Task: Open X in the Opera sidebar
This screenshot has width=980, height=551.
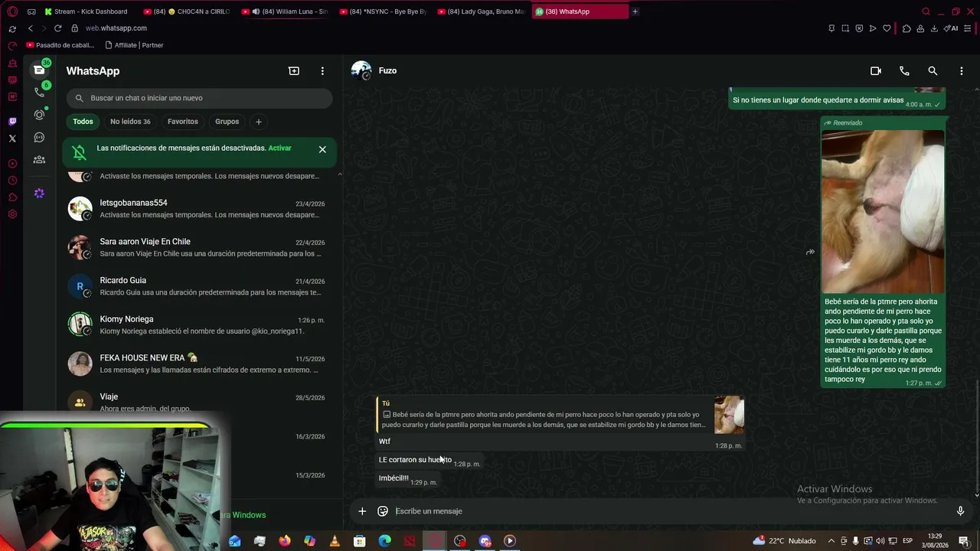Action: [12, 139]
